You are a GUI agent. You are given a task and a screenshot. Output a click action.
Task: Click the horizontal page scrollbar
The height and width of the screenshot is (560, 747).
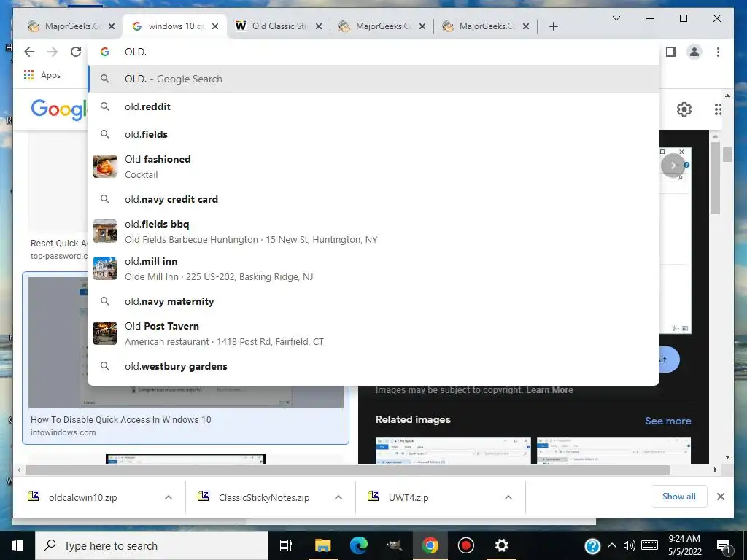point(347,470)
